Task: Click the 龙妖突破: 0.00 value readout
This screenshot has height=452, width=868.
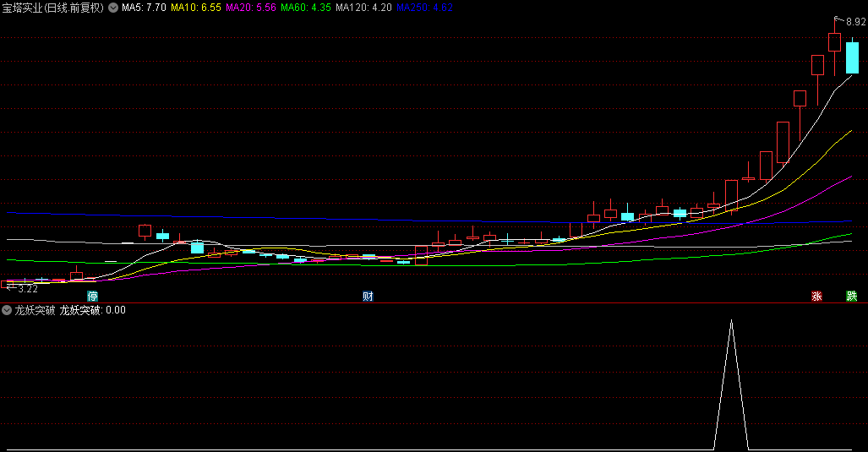Action: 92,310
